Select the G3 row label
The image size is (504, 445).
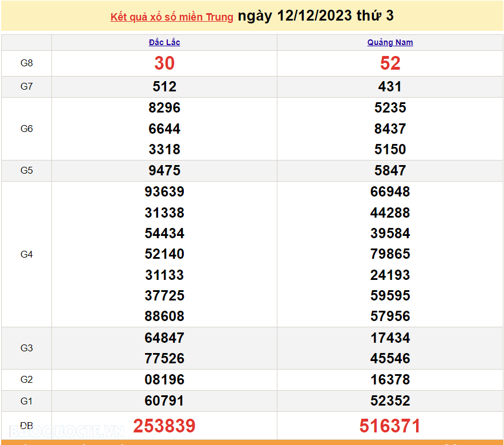click(x=27, y=348)
